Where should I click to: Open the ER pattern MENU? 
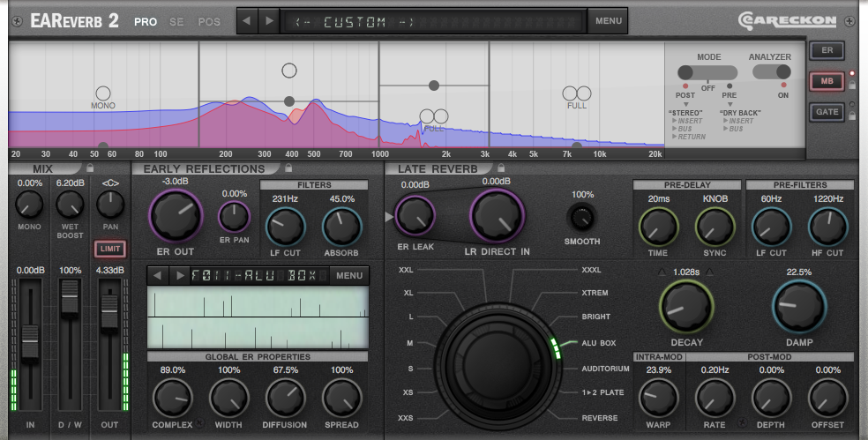(348, 276)
